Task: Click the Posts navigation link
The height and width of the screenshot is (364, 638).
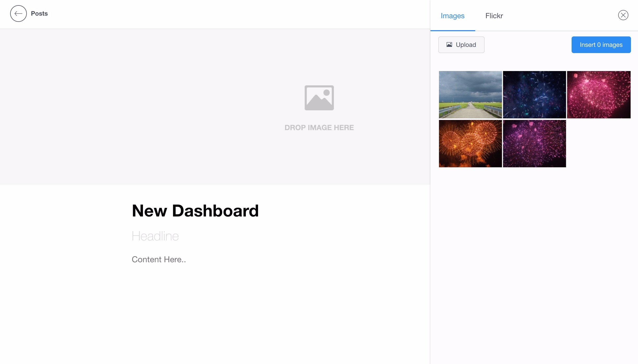Action: [39, 13]
